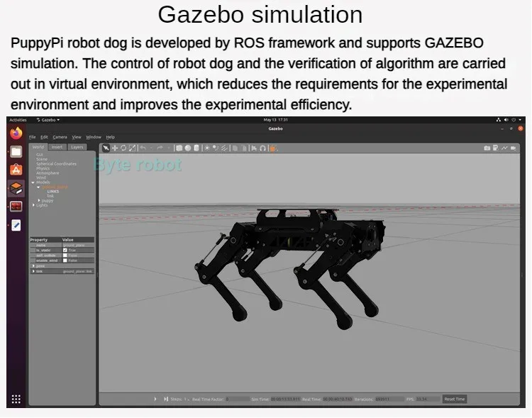
Task: Expand the pose property row
Action: [33, 266]
